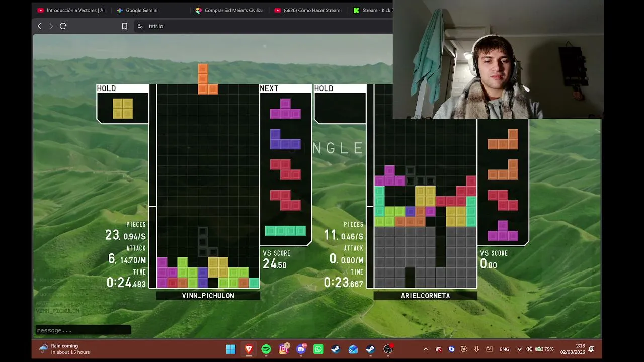Click the NEXT queue heading
This screenshot has width=644, height=362.
coord(269,88)
